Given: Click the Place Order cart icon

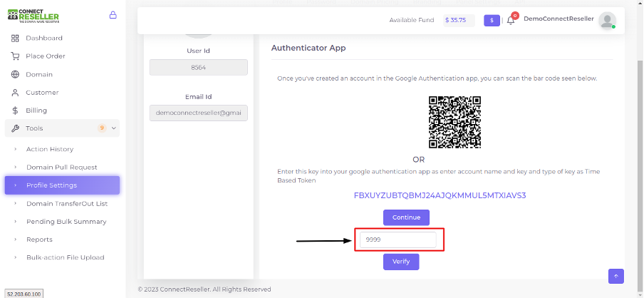Looking at the screenshot, I should click(15, 56).
